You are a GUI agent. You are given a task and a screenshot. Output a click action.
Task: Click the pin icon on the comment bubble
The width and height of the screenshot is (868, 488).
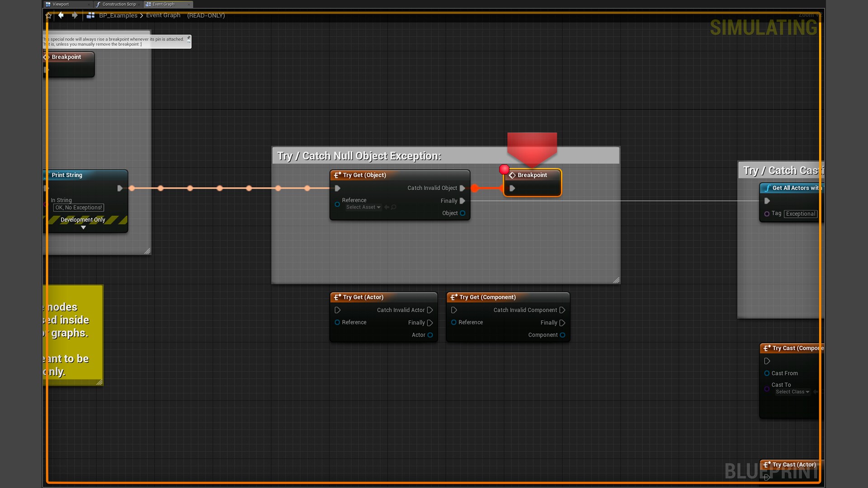point(189,38)
